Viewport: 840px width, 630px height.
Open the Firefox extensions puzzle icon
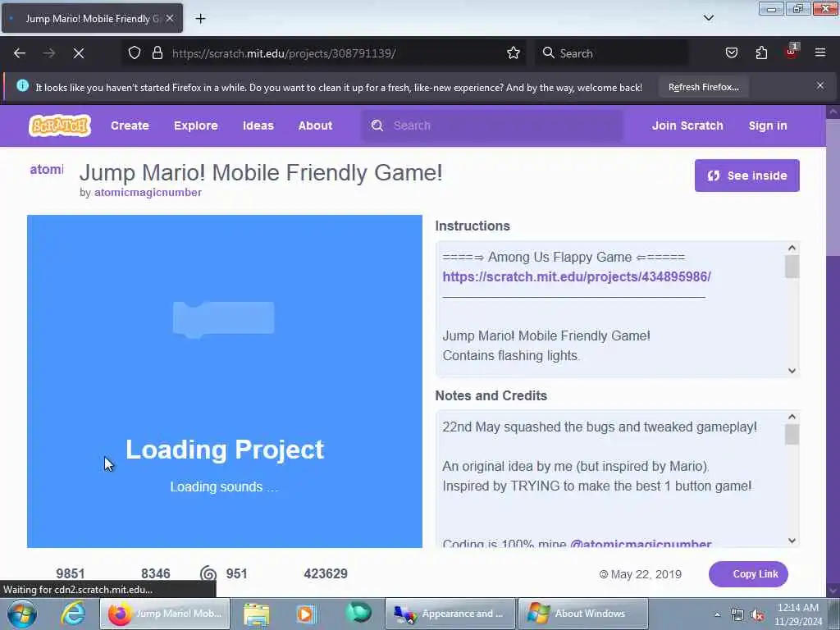[761, 52]
